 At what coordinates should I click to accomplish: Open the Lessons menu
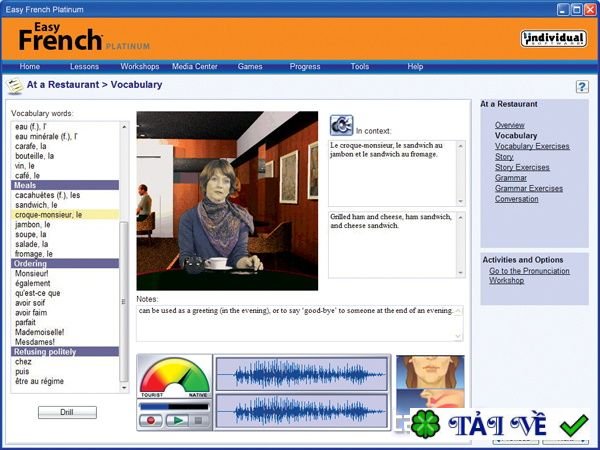84,67
